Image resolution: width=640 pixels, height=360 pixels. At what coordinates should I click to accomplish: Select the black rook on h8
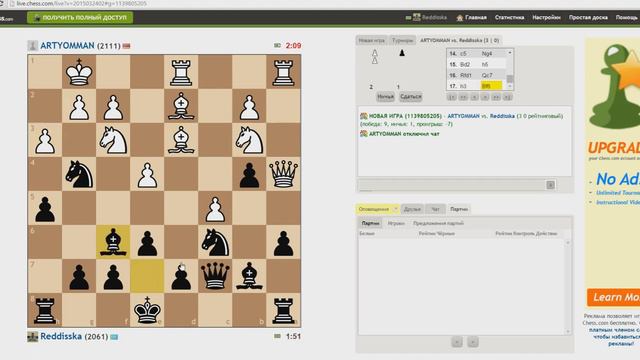[x=45, y=310]
